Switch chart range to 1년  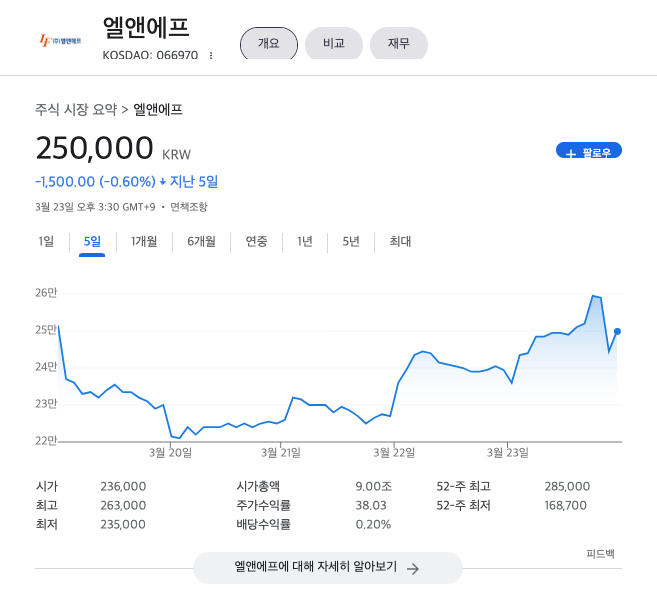pos(305,241)
